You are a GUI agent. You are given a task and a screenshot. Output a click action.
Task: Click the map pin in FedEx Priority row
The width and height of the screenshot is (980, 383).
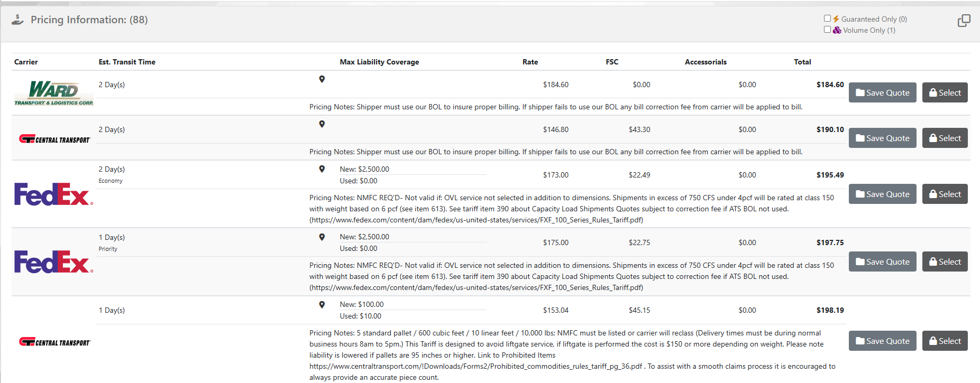[322, 237]
